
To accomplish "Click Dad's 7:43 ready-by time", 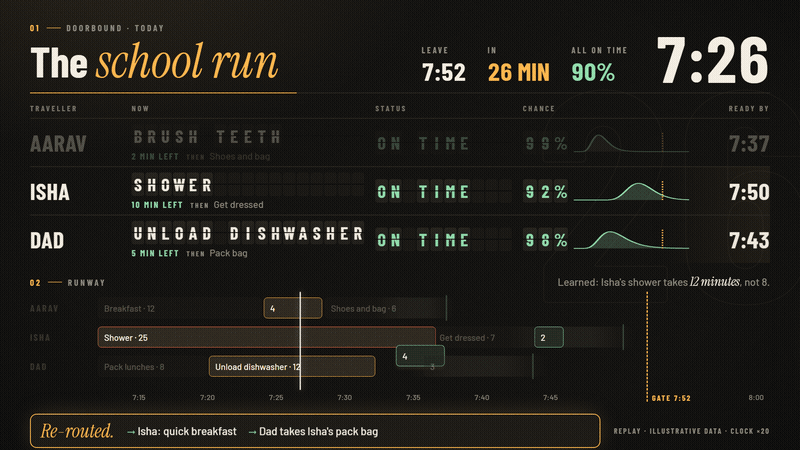I will pyautogui.click(x=748, y=241).
